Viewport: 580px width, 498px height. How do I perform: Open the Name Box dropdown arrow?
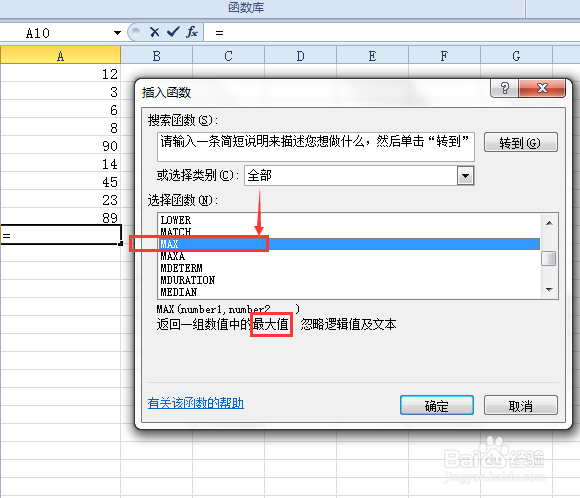(117, 33)
